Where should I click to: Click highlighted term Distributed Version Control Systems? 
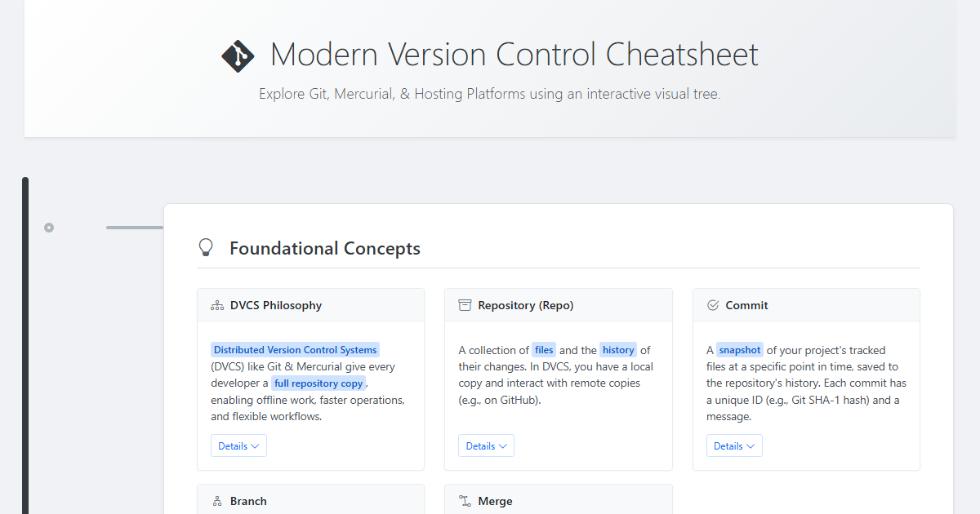click(296, 350)
